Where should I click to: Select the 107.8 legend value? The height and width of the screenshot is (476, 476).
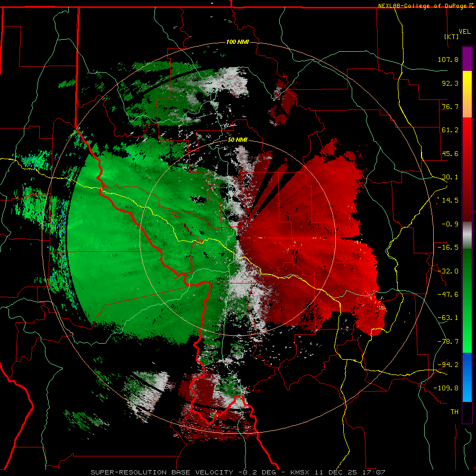[x=448, y=59]
